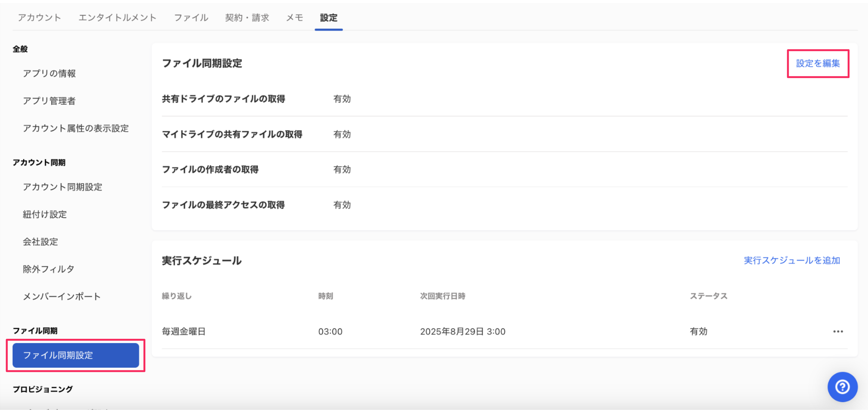Open アプリの情報 in sidebar
This screenshot has width=868, height=410.
coord(49,73)
